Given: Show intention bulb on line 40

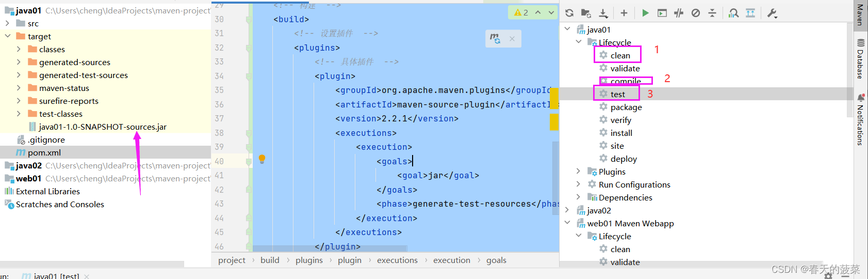Looking at the screenshot, I should [262, 159].
